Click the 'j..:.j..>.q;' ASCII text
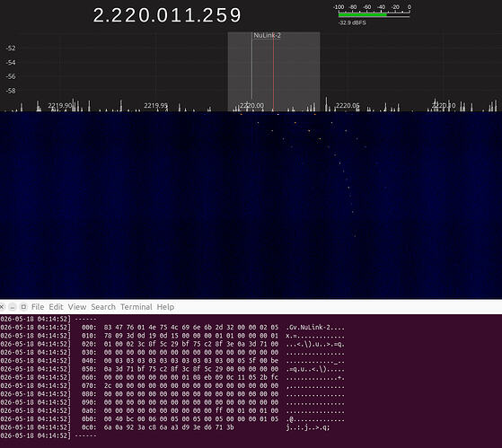Image resolution: width=502 pixels, height=448 pixels. click(308, 427)
